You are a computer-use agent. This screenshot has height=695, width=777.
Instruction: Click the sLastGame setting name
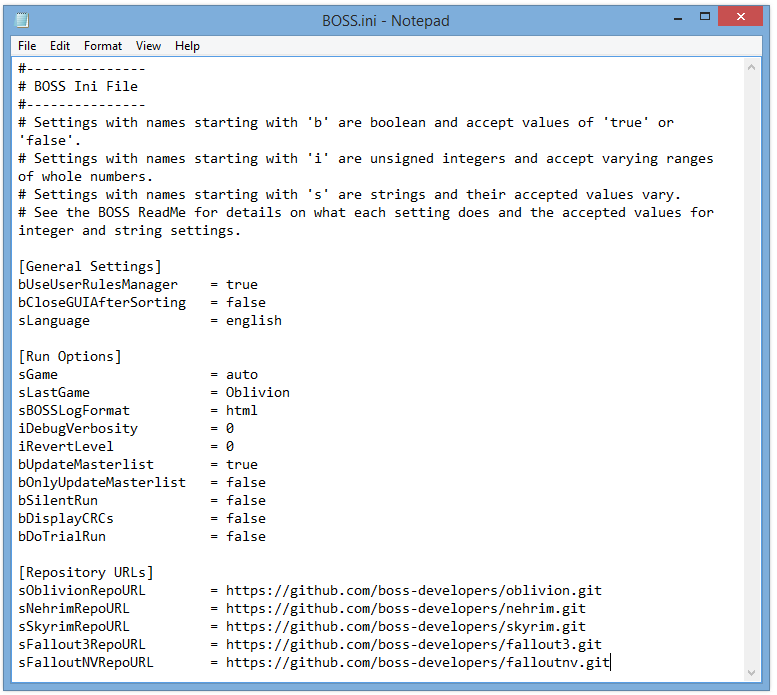point(54,392)
